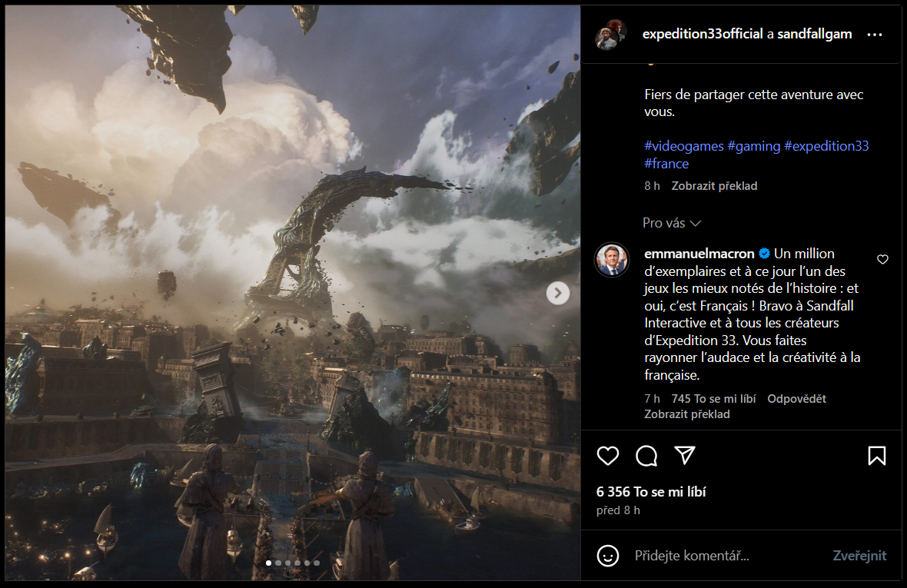Open the #videogames hashtag link
The image size is (907, 588).
coord(683,146)
